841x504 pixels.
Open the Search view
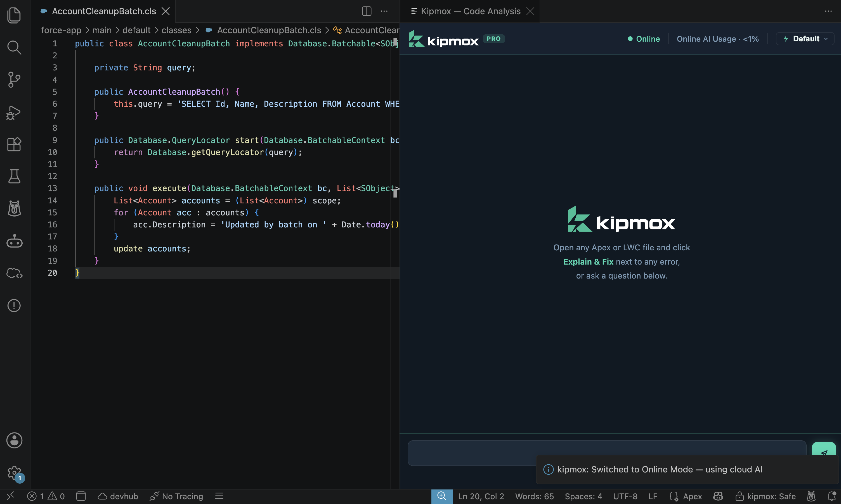point(14,47)
